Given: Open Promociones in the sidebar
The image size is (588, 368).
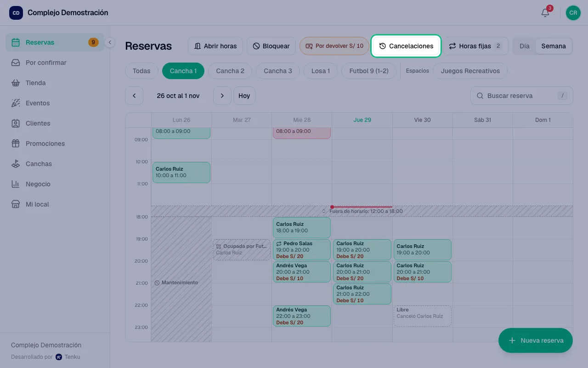Looking at the screenshot, I should pos(55,144).
